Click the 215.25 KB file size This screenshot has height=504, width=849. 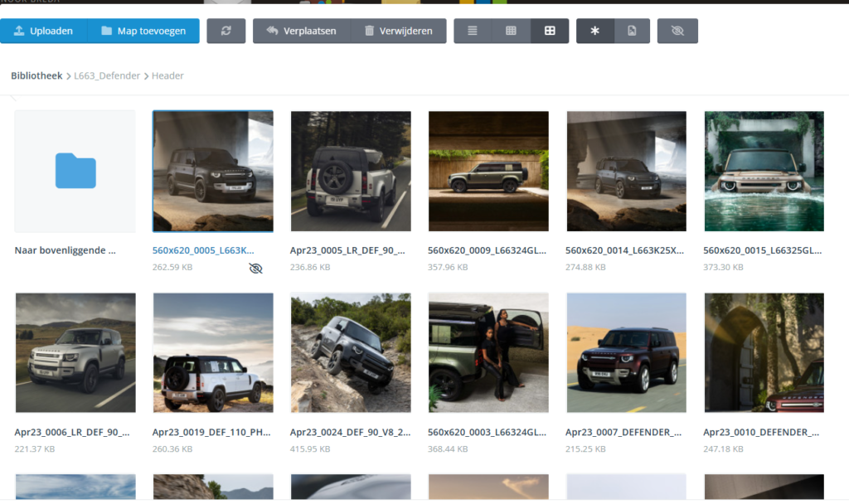pos(585,448)
